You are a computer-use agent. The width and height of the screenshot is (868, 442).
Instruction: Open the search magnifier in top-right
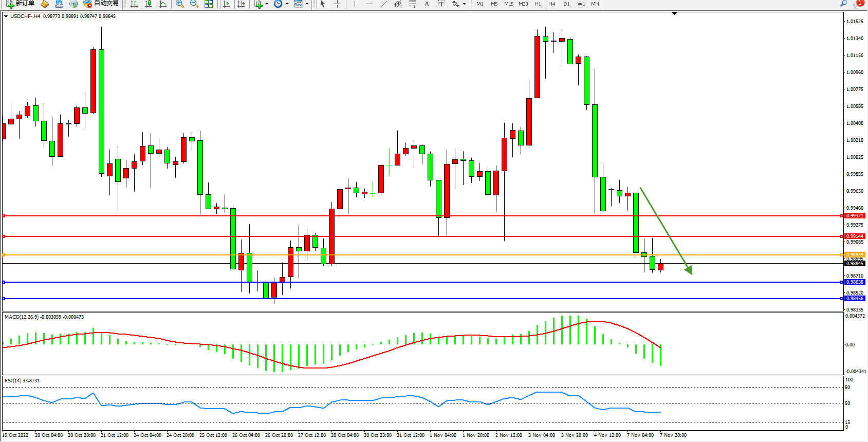coord(843,4)
